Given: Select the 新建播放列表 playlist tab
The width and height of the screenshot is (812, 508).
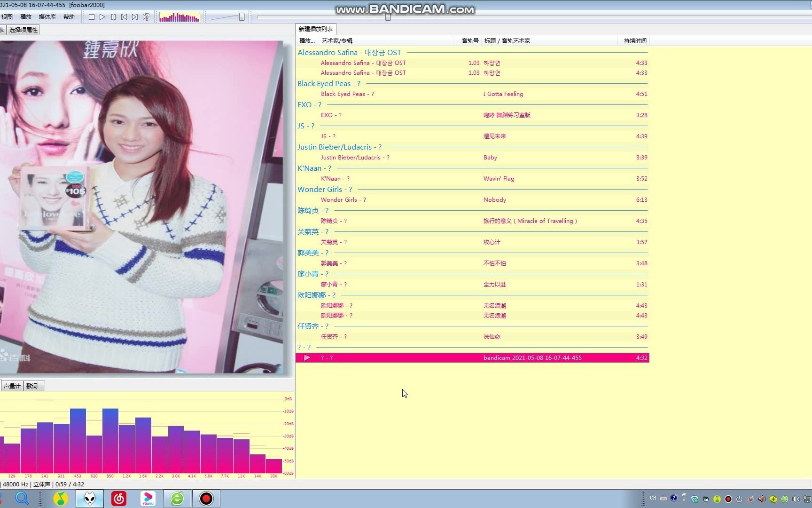Looking at the screenshot, I should (x=316, y=29).
